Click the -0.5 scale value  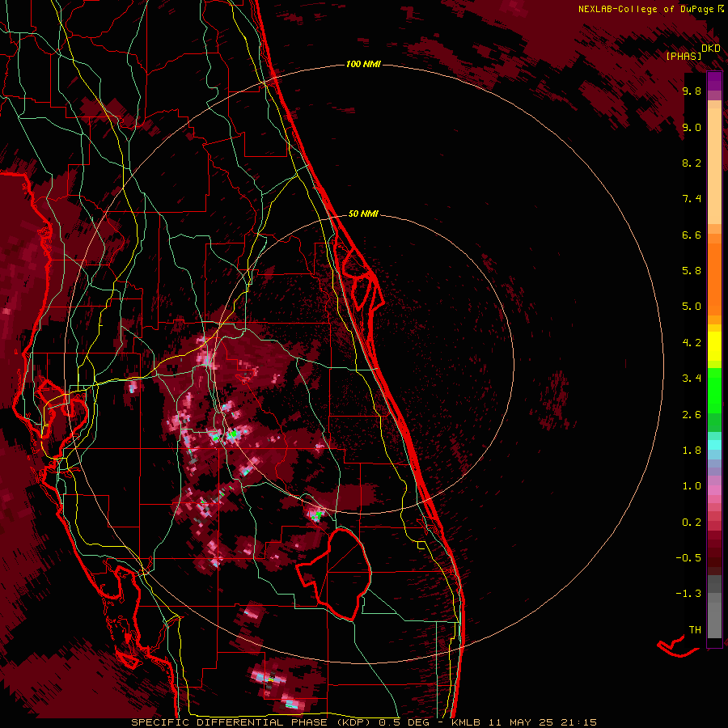tap(688, 558)
